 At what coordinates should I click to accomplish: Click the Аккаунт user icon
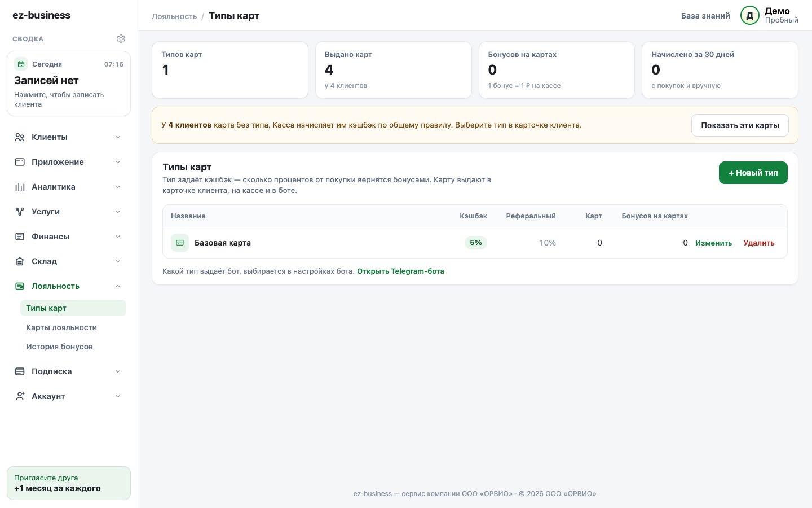(x=20, y=396)
